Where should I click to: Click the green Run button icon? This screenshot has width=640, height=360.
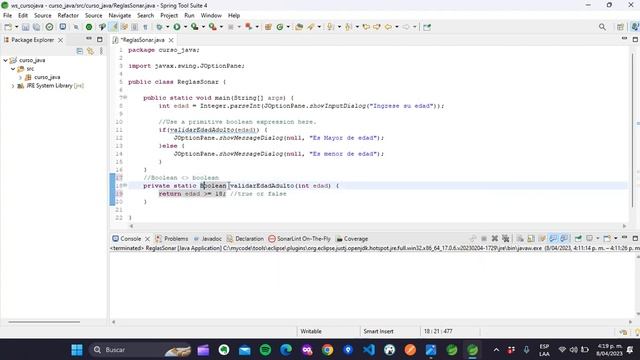tap(177, 27)
